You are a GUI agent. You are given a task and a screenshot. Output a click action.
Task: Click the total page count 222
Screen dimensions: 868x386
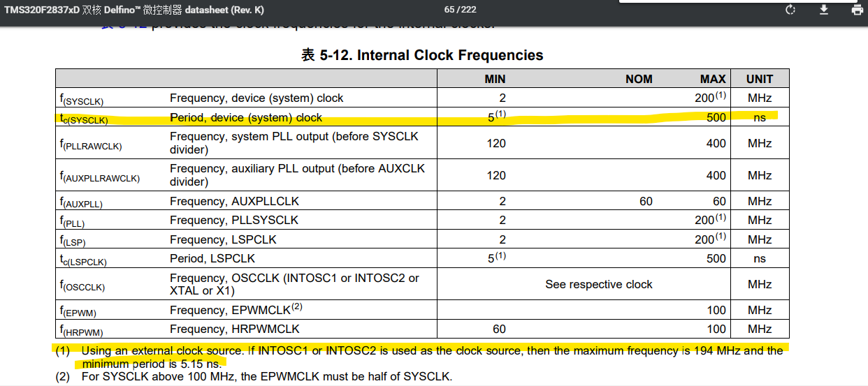(x=468, y=10)
